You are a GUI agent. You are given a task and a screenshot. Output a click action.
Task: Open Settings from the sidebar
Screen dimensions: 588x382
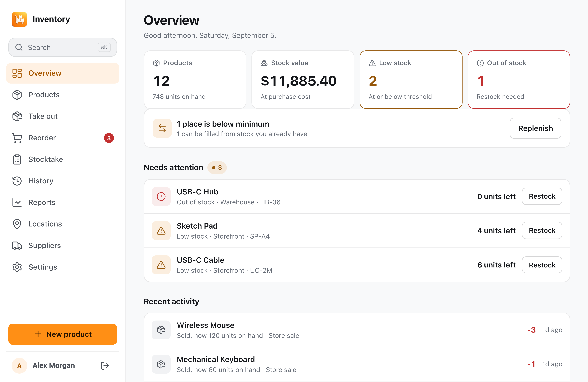[63, 267]
